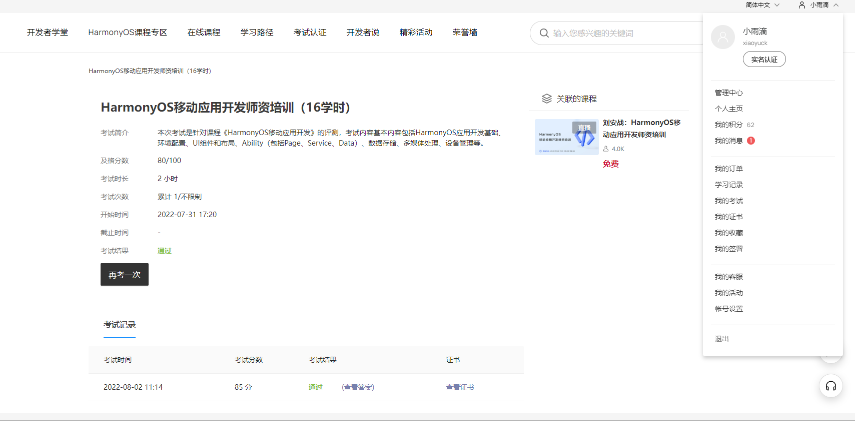
Task: Click the learner count icon showing 4.0K
Action: click(x=606, y=149)
